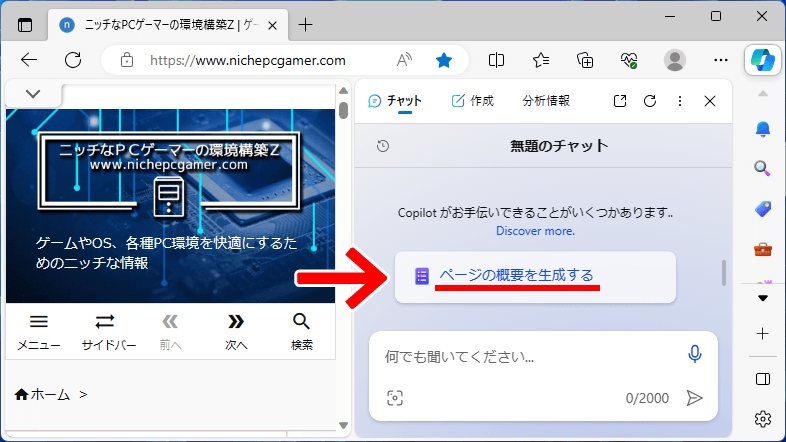Open Browser essentials heart icon
The height and width of the screenshot is (442, 786).
point(629,60)
